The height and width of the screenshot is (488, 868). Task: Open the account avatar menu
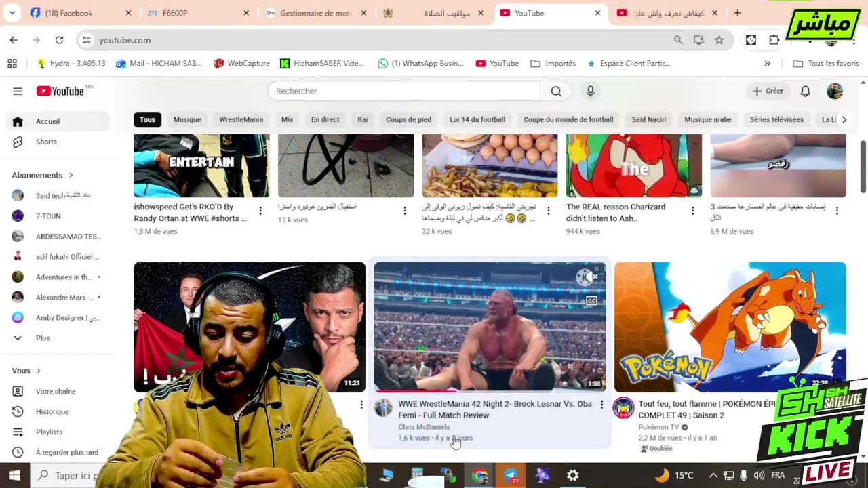835,91
